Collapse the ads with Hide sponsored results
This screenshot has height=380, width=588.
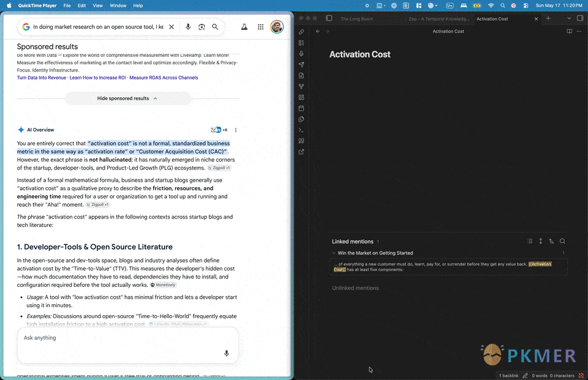[x=127, y=98]
